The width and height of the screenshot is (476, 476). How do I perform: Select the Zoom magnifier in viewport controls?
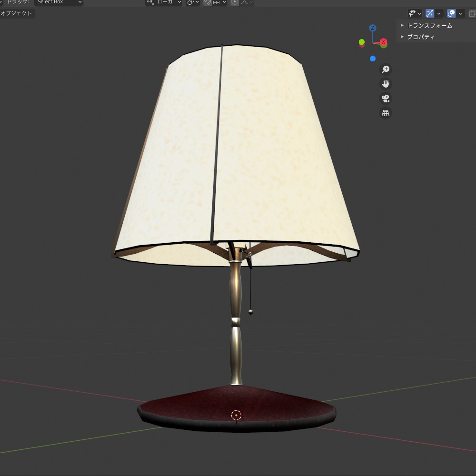386,69
